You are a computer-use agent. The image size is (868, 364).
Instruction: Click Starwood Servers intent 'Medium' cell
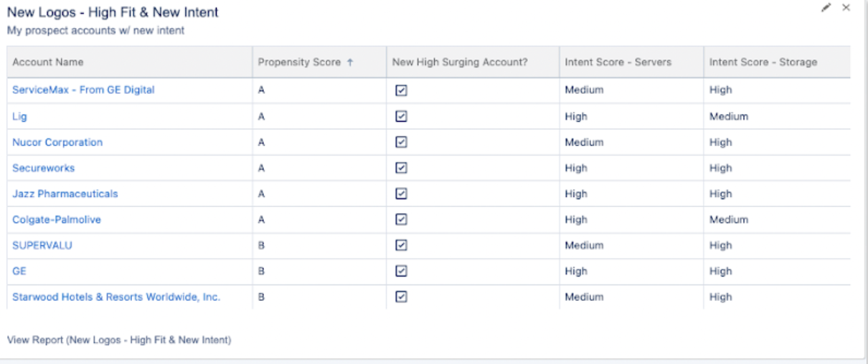point(631,297)
